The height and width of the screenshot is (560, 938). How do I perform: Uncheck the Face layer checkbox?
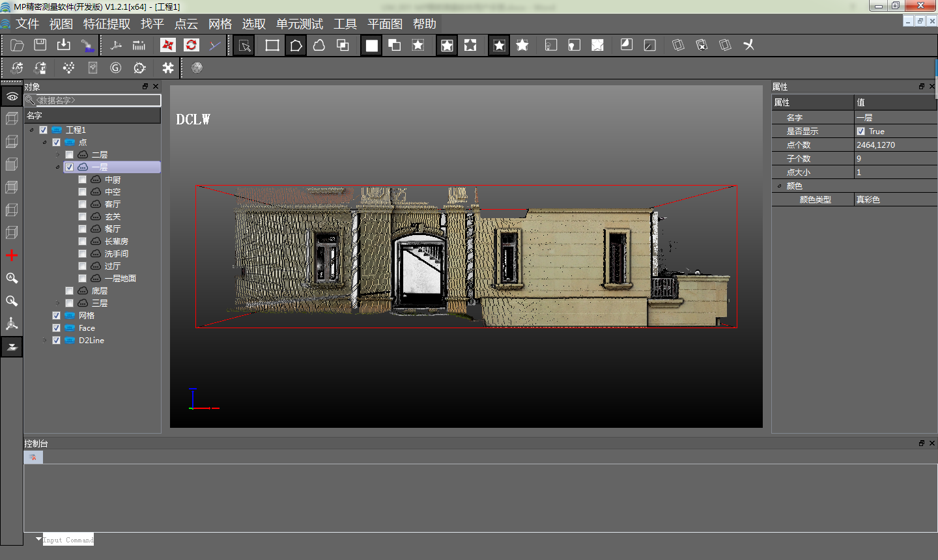click(57, 328)
